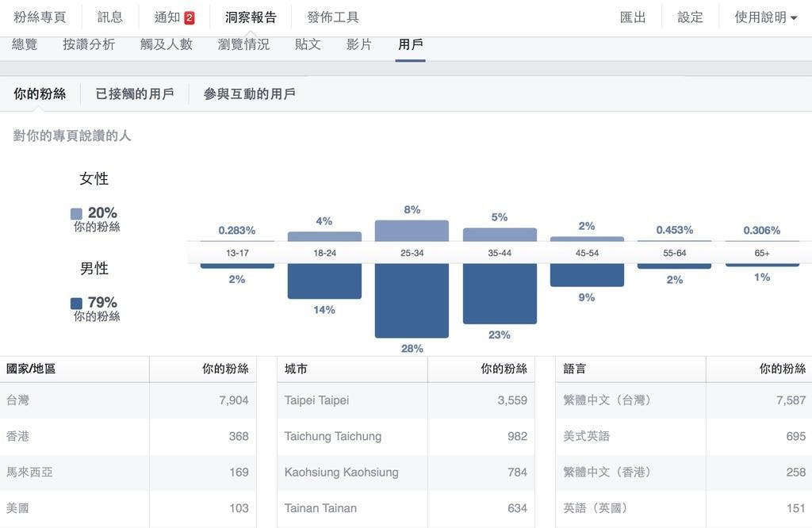The height and width of the screenshot is (528, 812).
Task: Open the 粉絲專頁 page tab
Action: pos(40,17)
